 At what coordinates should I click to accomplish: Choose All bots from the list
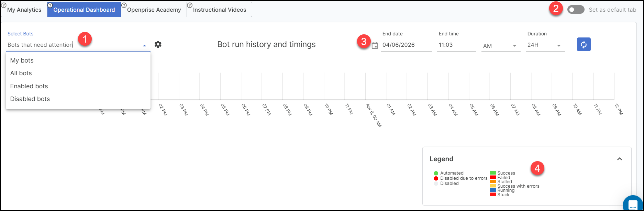pos(78,73)
